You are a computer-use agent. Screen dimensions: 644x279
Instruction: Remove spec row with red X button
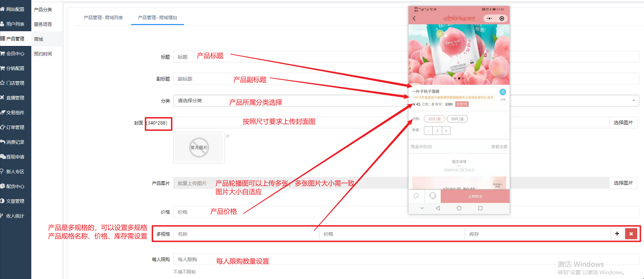[631, 234]
